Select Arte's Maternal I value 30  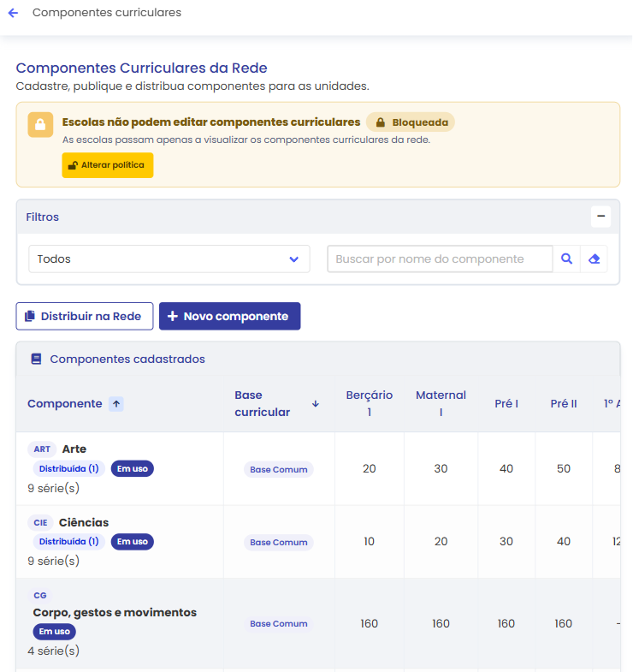441,469
